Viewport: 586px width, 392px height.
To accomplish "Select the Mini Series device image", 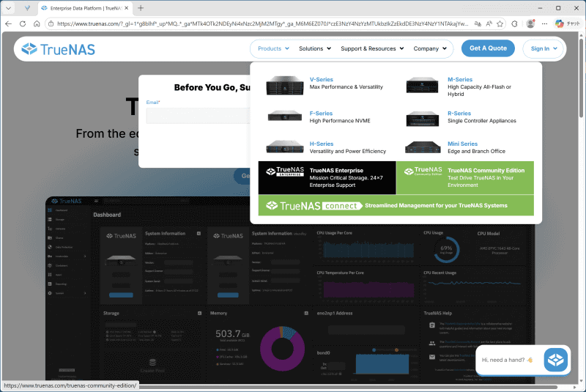I will [423, 147].
